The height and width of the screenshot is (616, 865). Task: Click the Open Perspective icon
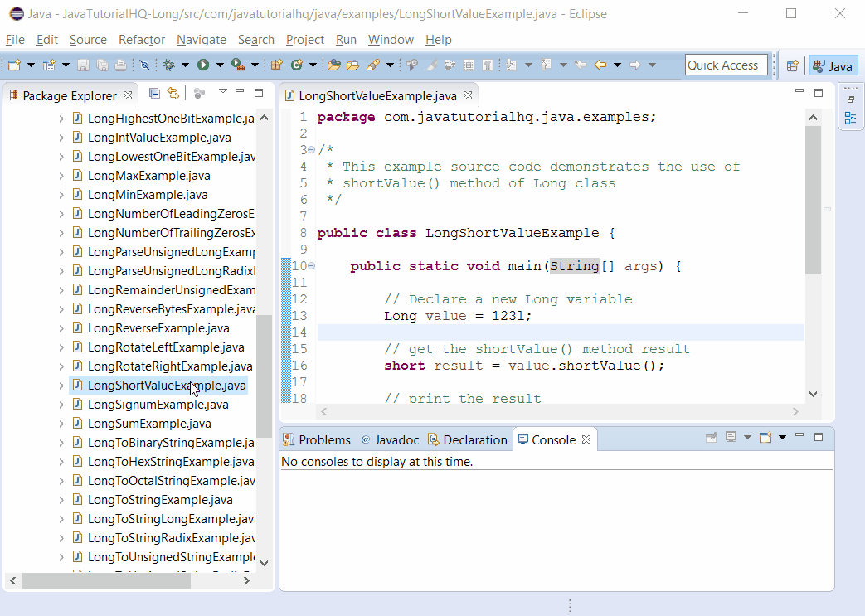tap(792, 66)
